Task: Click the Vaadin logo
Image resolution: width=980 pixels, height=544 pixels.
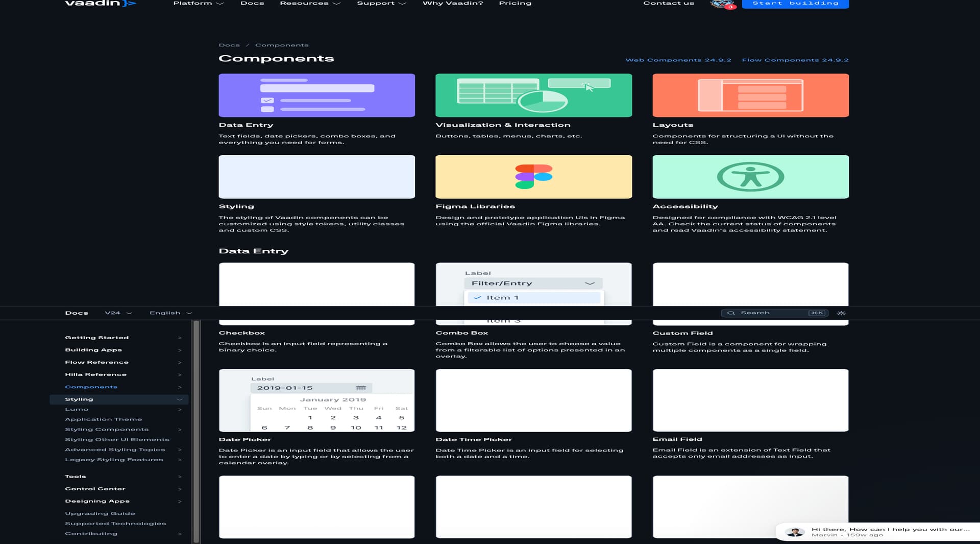Action: (x=100, y=4)
